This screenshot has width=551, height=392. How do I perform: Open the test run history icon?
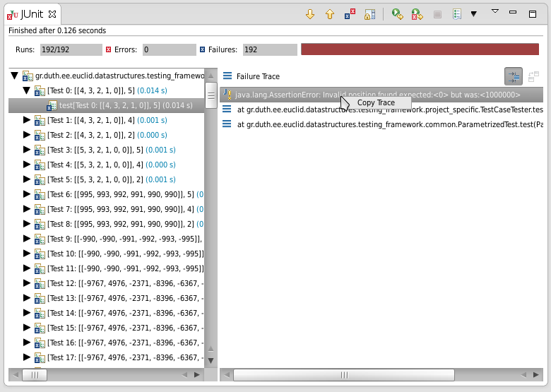(457, 14)
